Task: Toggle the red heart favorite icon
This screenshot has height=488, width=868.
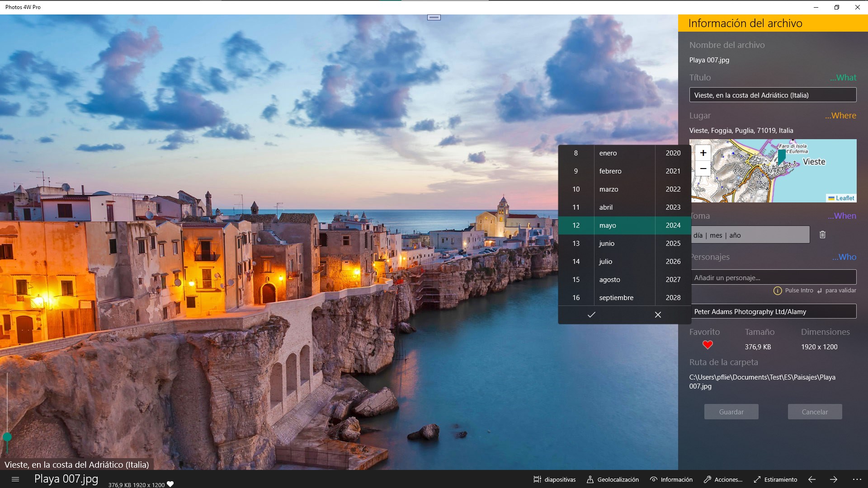Action: [x=708, y=345]
